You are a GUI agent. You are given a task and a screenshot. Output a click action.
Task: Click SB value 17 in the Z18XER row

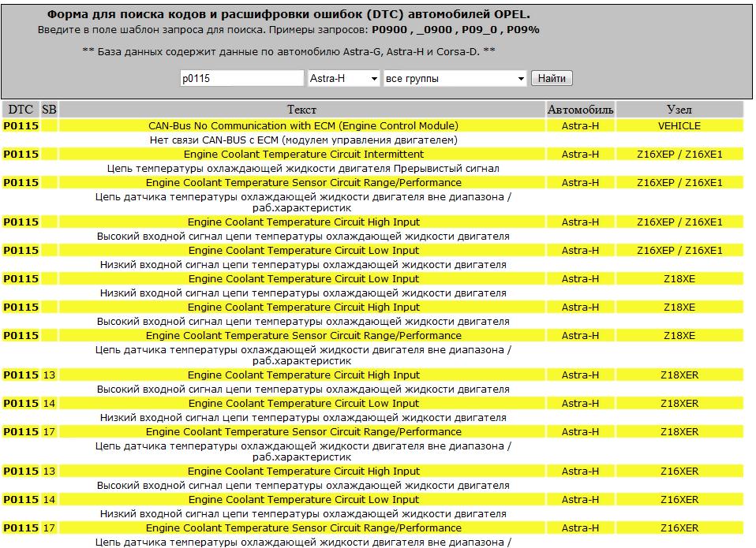(49, 431)
